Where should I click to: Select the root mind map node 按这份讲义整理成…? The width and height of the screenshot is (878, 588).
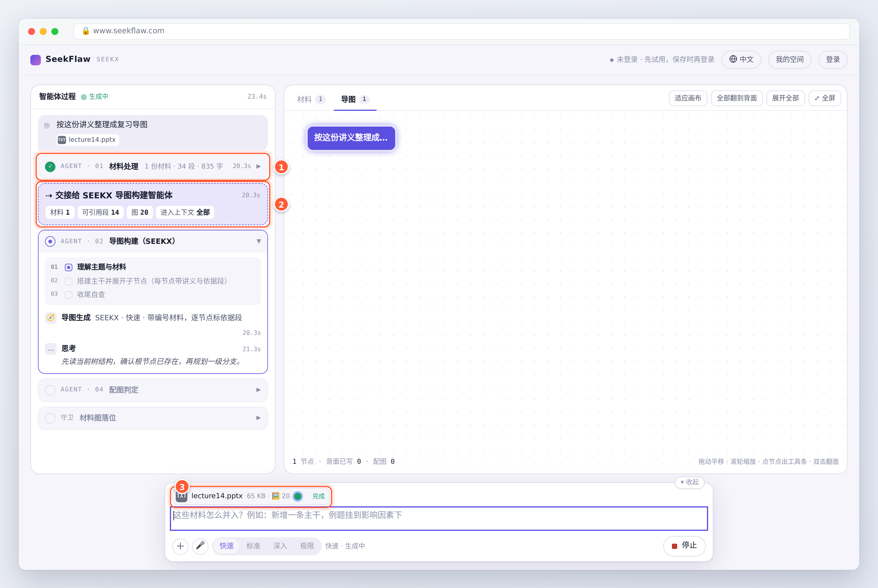point(351,138)
